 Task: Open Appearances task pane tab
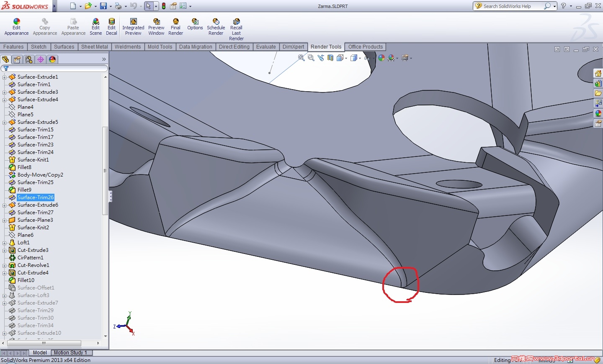[x=598, y=113]
